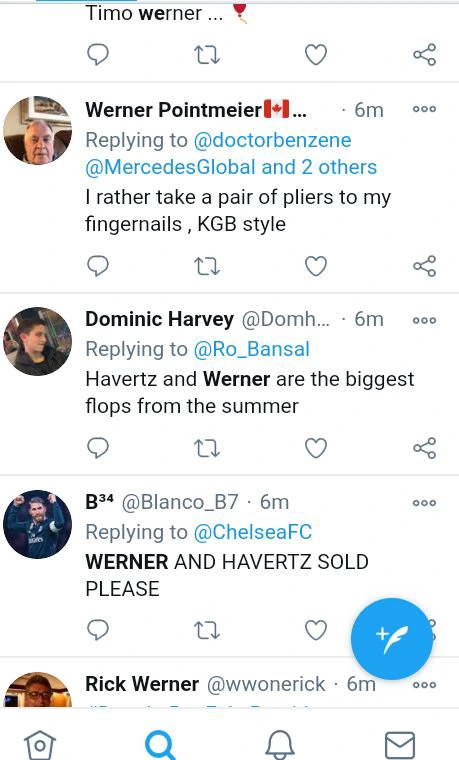459x760 pixels.
Task: Open the Notifications bell tab
Action: (280, 744)
